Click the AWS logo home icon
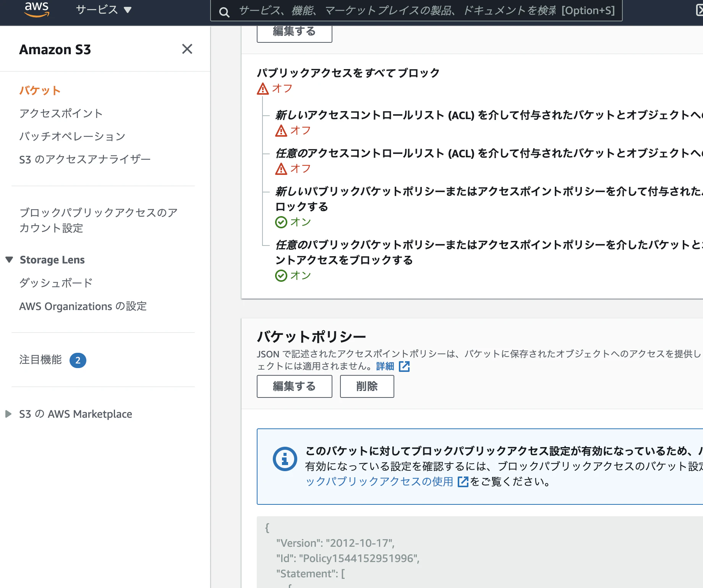703x588 pixels. pyautogui.click(x=37, y=10)
